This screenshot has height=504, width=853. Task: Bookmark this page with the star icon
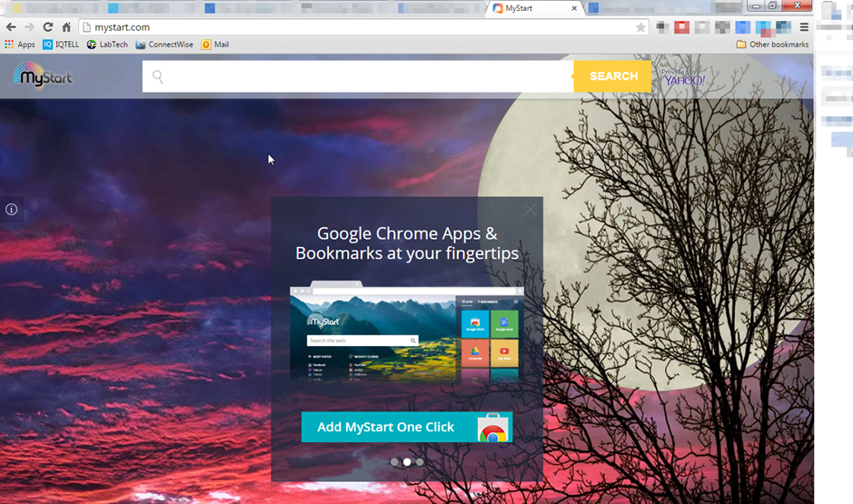pos(640,27)
